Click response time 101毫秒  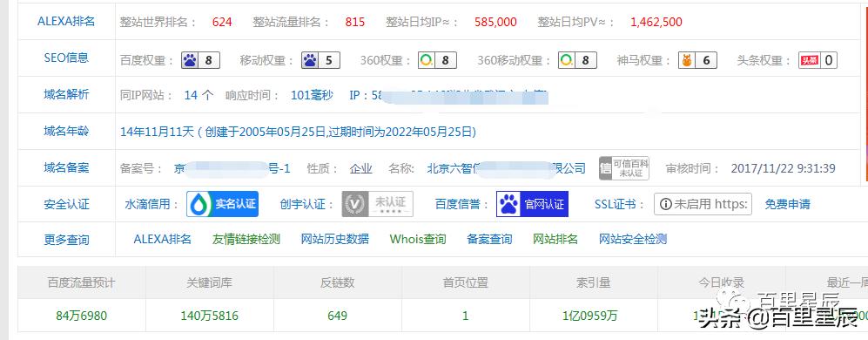tap(313, 95)
